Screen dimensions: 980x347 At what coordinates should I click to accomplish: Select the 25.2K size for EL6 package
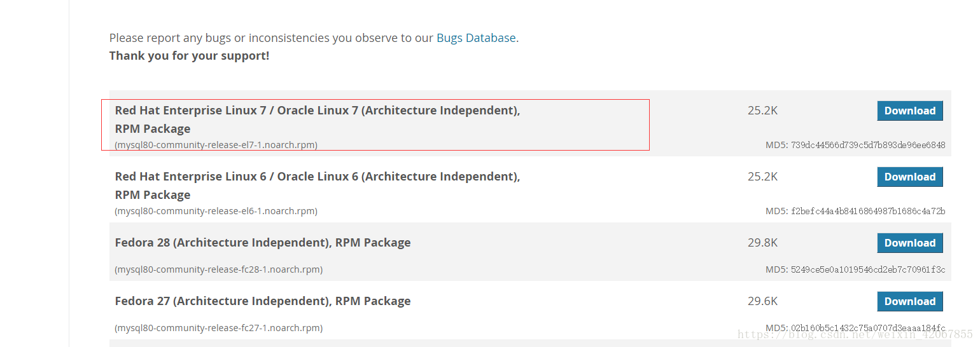point(762,177)
